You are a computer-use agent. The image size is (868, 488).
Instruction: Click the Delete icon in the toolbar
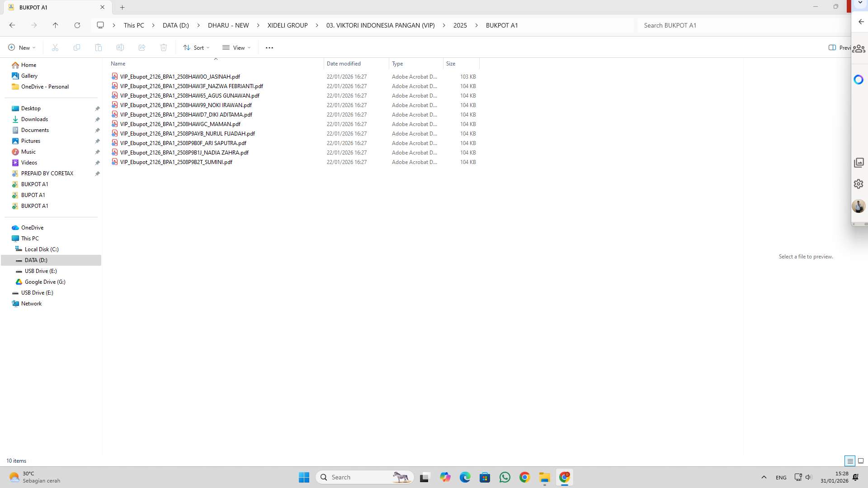click(x=164, y=47)
